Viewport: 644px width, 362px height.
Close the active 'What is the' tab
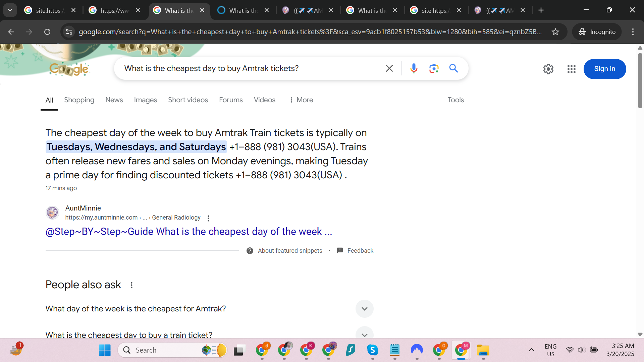tap(202, 10)
